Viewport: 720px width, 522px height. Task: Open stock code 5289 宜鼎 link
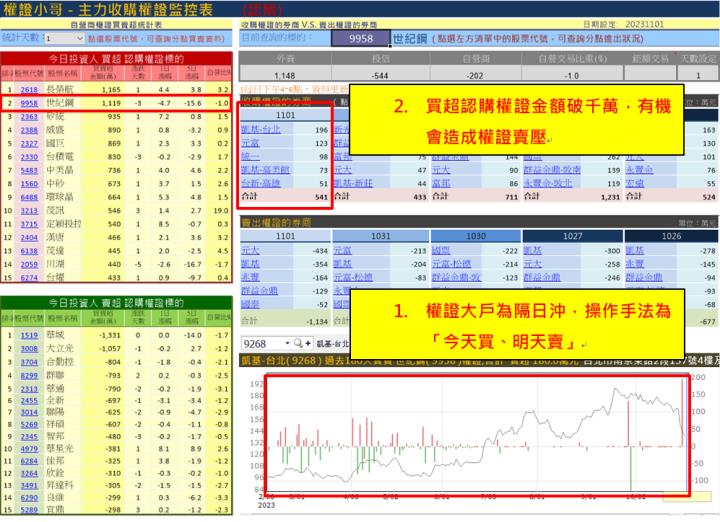point(29,510)
